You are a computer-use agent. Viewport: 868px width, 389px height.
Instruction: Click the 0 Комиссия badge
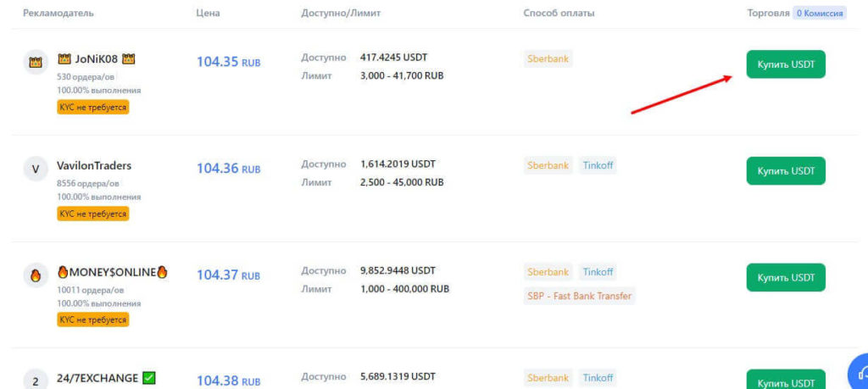point(819,14)
